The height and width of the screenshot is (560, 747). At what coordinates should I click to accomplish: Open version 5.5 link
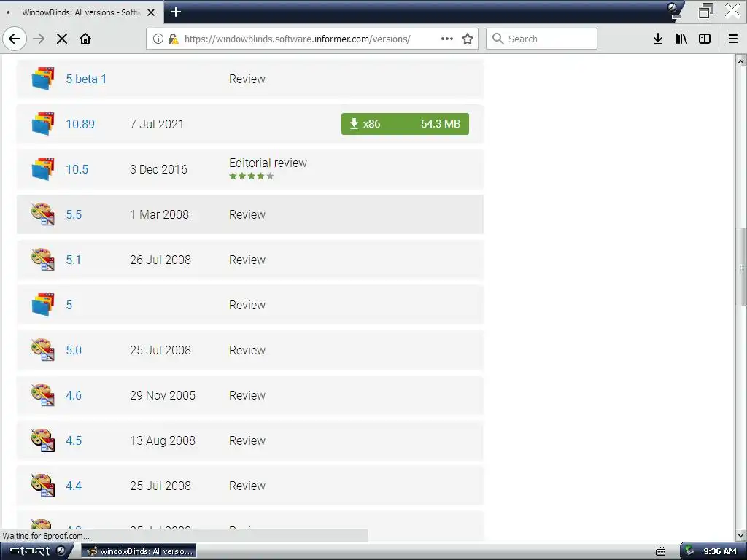[x=74, y=215]
